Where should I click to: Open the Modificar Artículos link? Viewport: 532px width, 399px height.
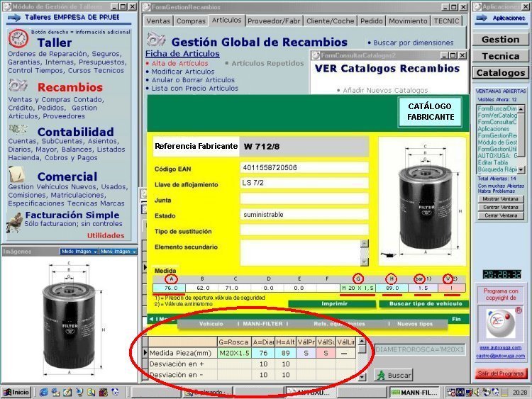tap(182, 72)
